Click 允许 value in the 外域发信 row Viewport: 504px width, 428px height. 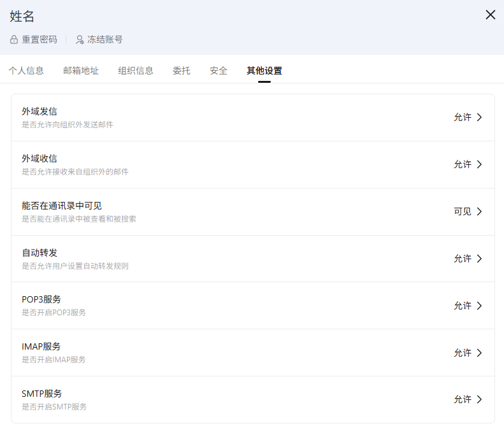click(462, 117)
